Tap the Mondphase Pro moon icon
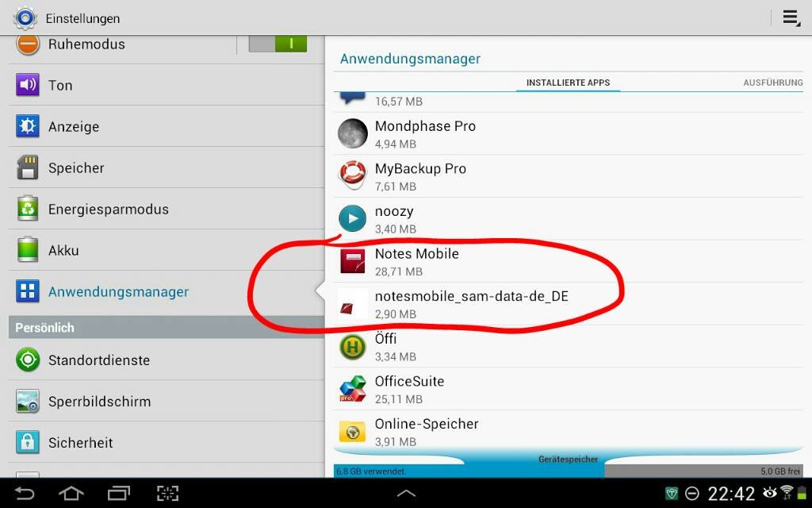This screenshot has height=508, width=812. click(353, 133)
